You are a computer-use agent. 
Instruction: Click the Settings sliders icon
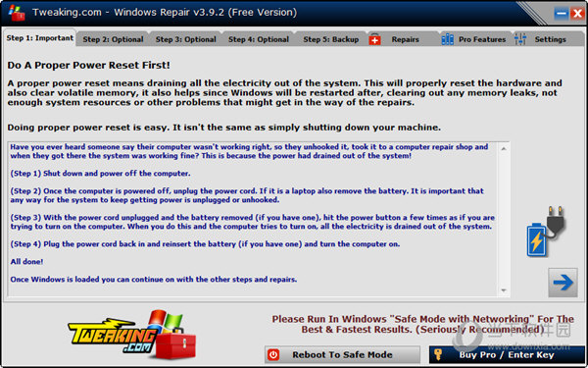[520, 39]
